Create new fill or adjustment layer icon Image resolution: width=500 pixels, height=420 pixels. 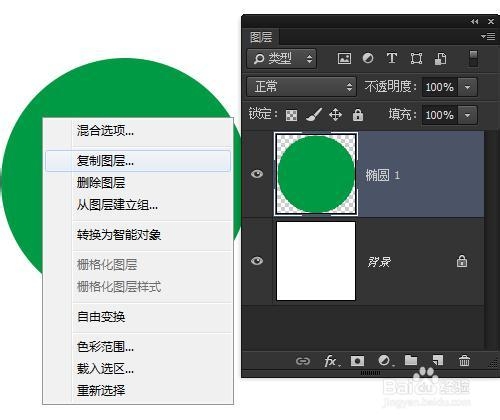click(x=385, y=360)
